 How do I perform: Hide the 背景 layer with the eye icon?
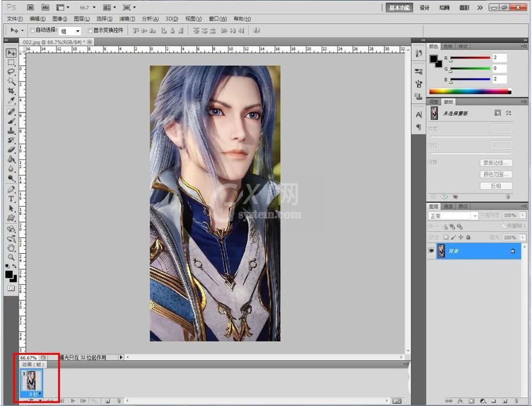[x=432, y=251]
